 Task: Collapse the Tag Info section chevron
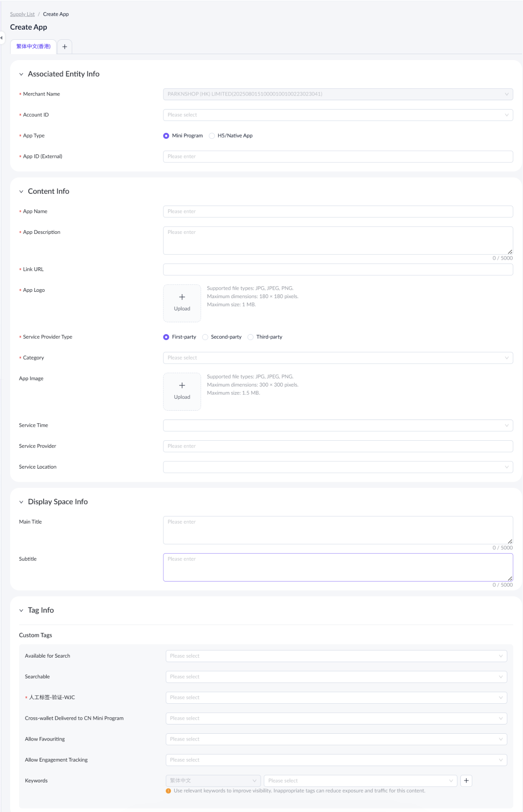21,611
